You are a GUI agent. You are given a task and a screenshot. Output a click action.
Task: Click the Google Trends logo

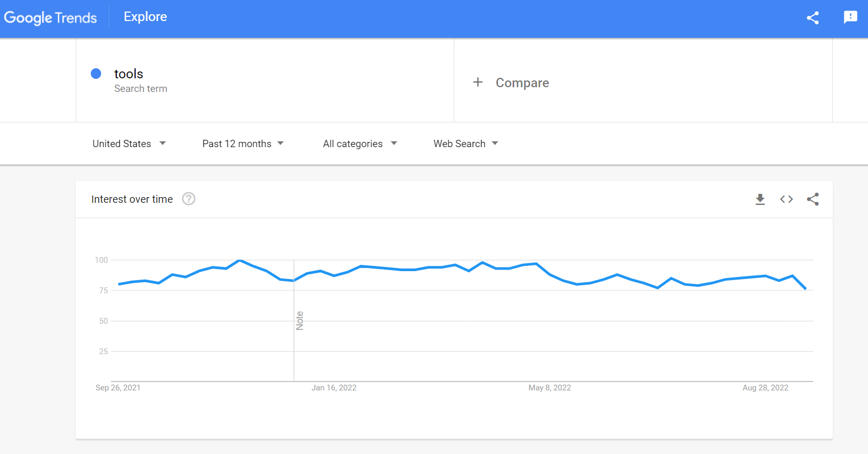[50, 18]
